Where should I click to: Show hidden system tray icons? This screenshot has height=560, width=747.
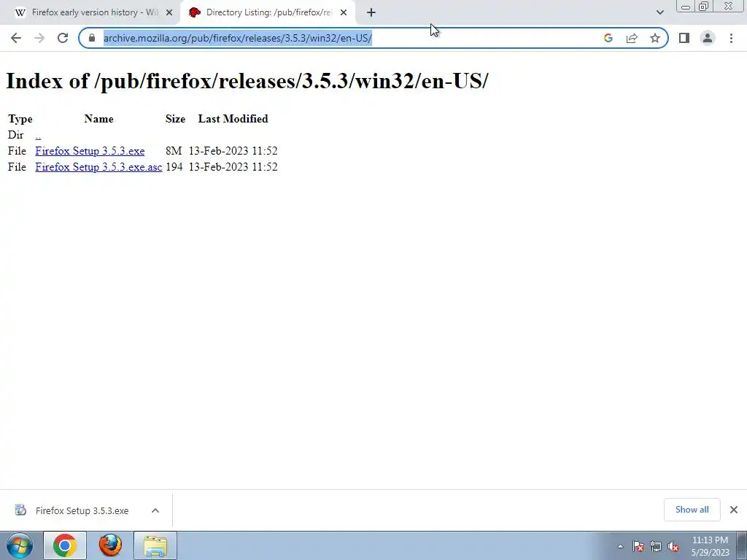620,547
